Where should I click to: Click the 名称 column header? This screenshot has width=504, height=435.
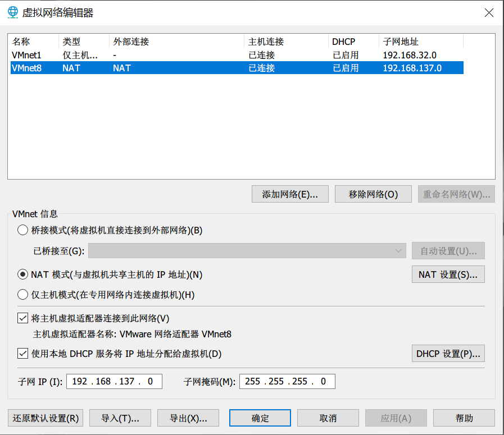34,42
